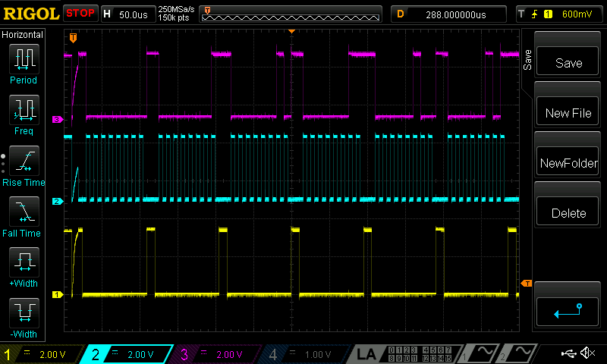Screen dimensions: 607x364
Task: Click the 150k pts memory depth text
Action: pos(174,17)
